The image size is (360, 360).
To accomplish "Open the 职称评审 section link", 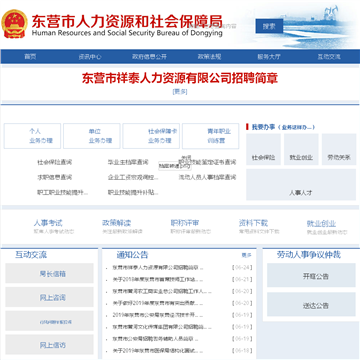I will point(185,223).
